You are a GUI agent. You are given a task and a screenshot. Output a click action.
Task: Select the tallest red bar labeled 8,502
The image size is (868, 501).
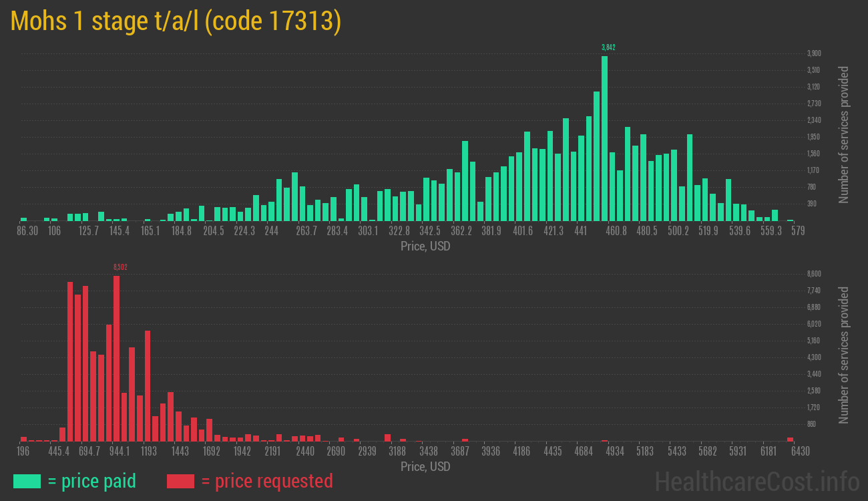point(116,358)
